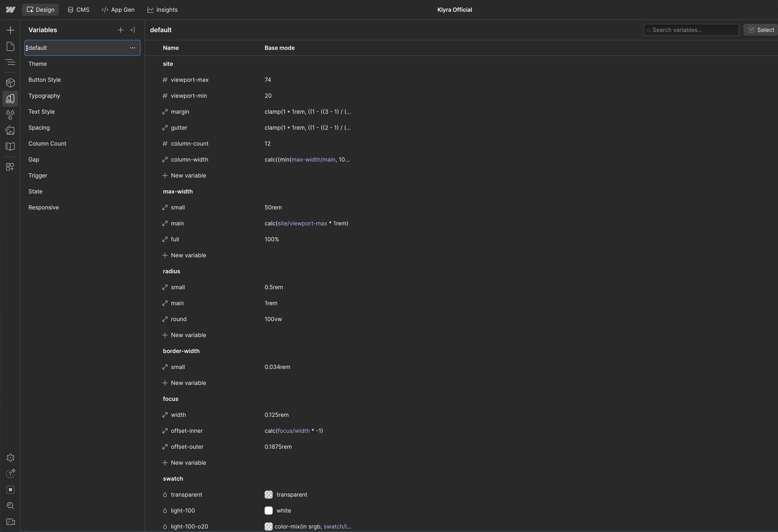
Task: Click the Webflow logo menu
Action: (x=10, y=10)
